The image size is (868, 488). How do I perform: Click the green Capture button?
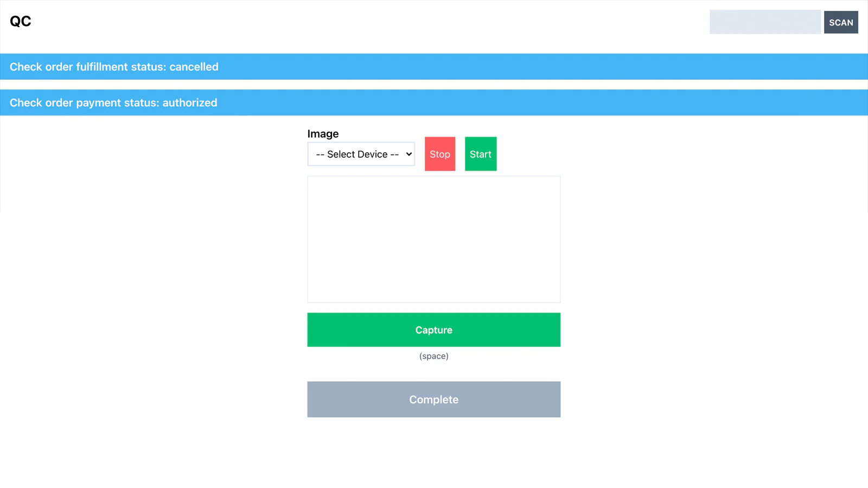[x=434, y=330]
